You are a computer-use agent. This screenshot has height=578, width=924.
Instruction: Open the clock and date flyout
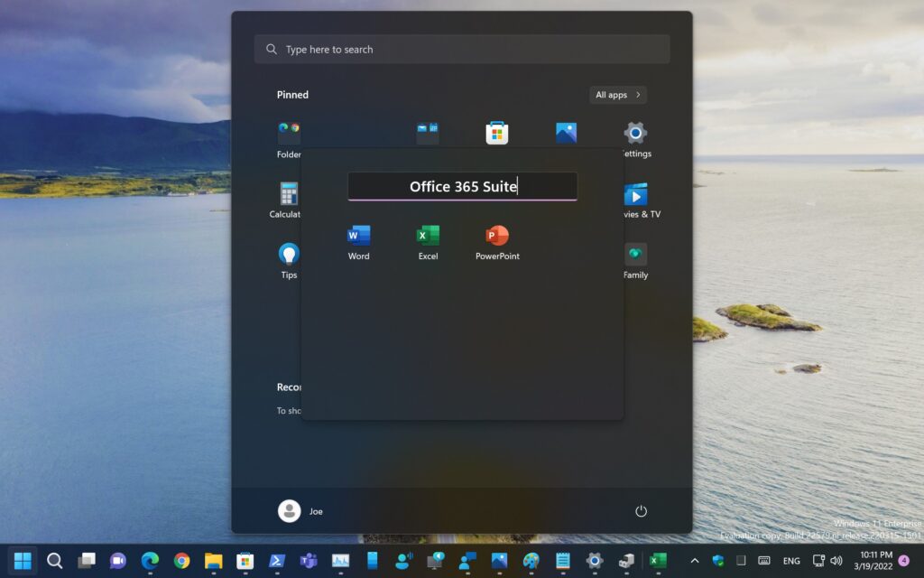875,561
